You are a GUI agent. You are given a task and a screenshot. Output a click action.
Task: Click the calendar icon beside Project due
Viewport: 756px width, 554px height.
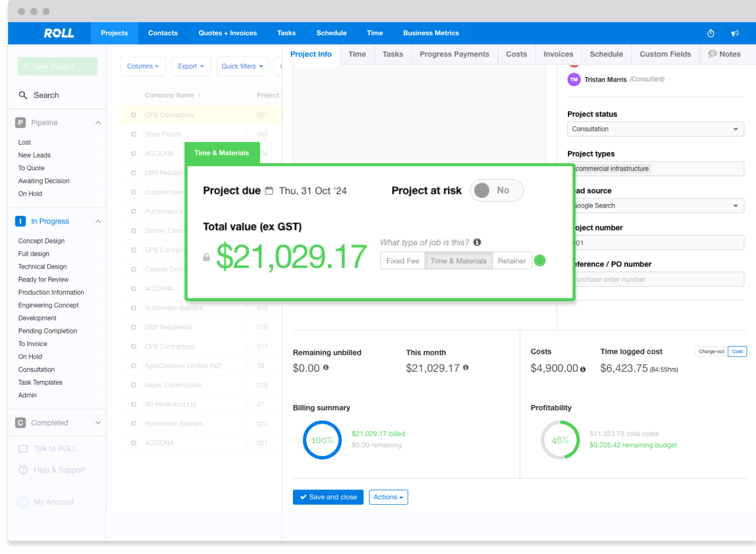(x=269, y=191)
